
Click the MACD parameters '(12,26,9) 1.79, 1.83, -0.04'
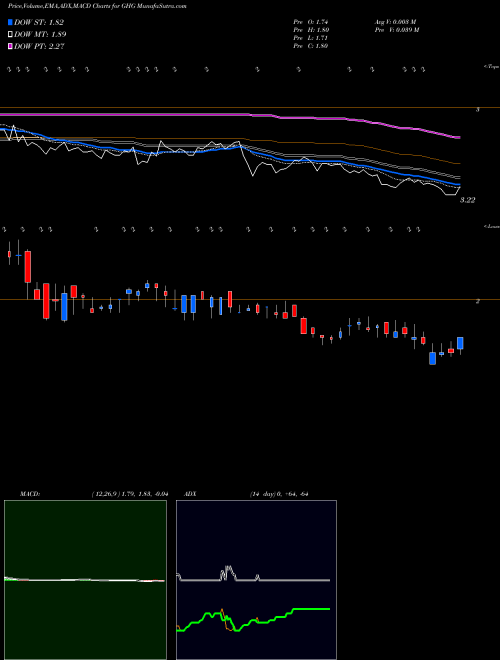pyautogui.click(x=130, y=494)
